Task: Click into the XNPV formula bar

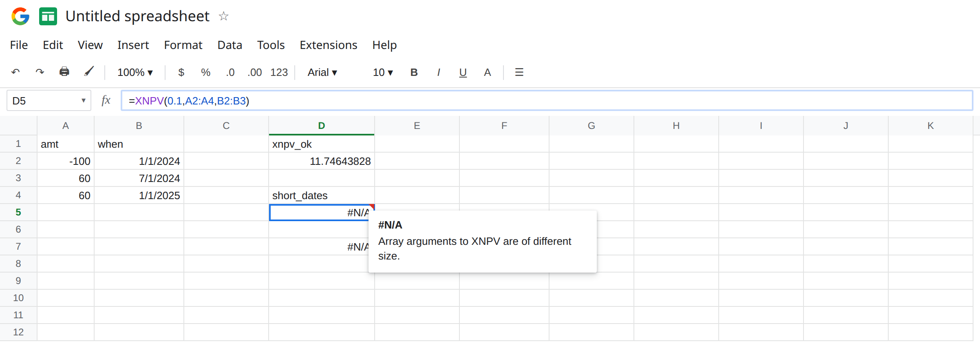Action: (547, 100)
